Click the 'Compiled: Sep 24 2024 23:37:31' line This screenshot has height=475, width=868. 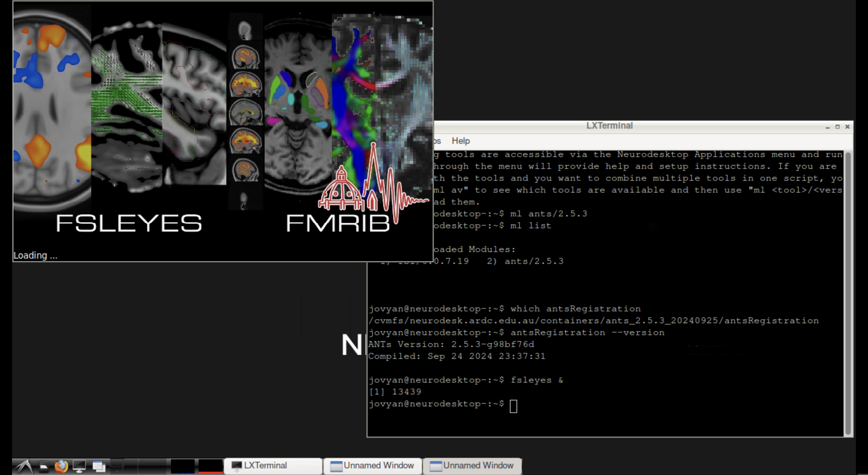click(457, 356)
